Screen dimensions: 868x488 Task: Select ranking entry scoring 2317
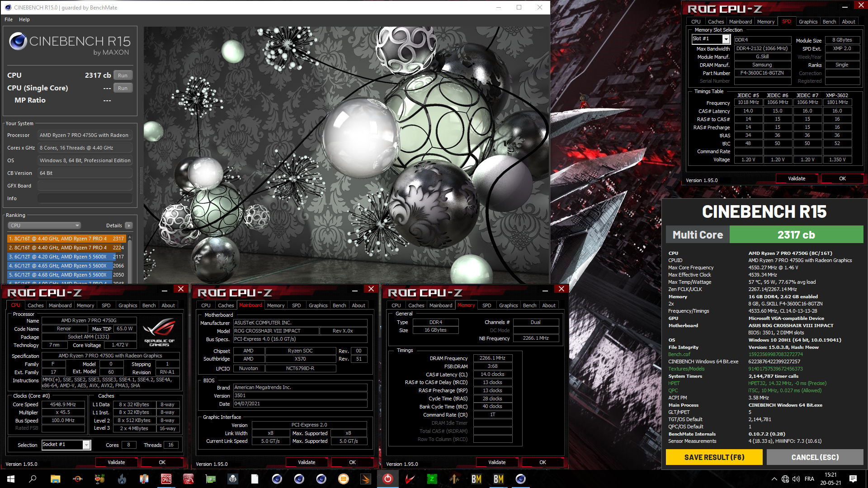pos(66,239)
